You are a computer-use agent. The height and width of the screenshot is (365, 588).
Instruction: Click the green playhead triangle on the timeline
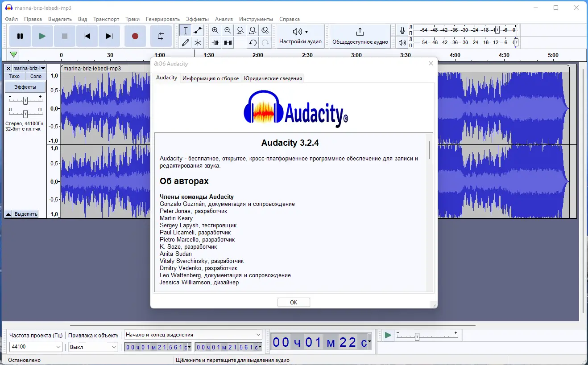click(14, 54)
